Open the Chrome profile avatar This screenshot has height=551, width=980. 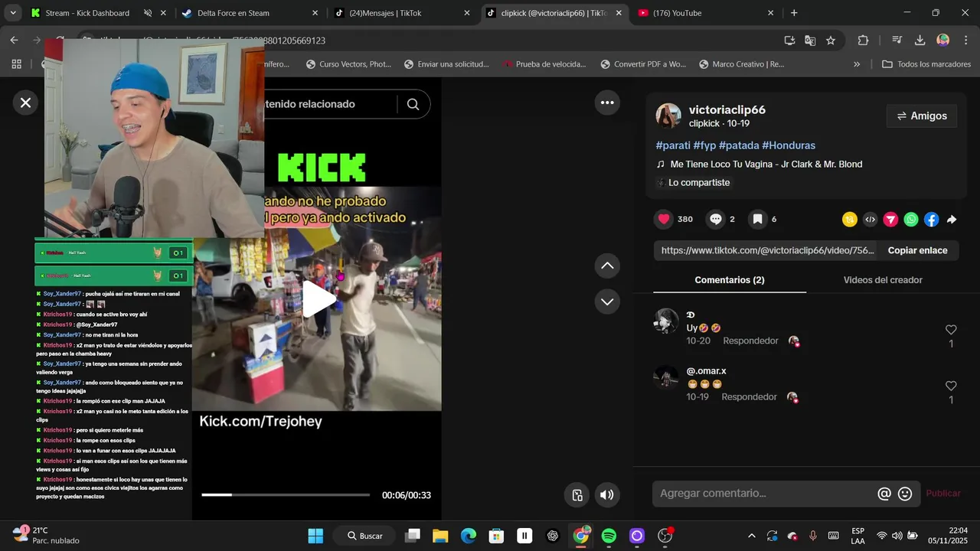click(943, 41)
